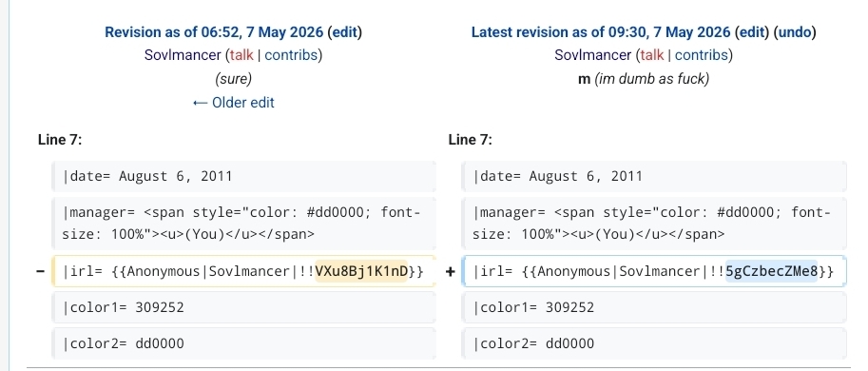The width and height of the screenshot is (868, 371).
Task: Click the plus marker on added line
Action: pos(450,271)
